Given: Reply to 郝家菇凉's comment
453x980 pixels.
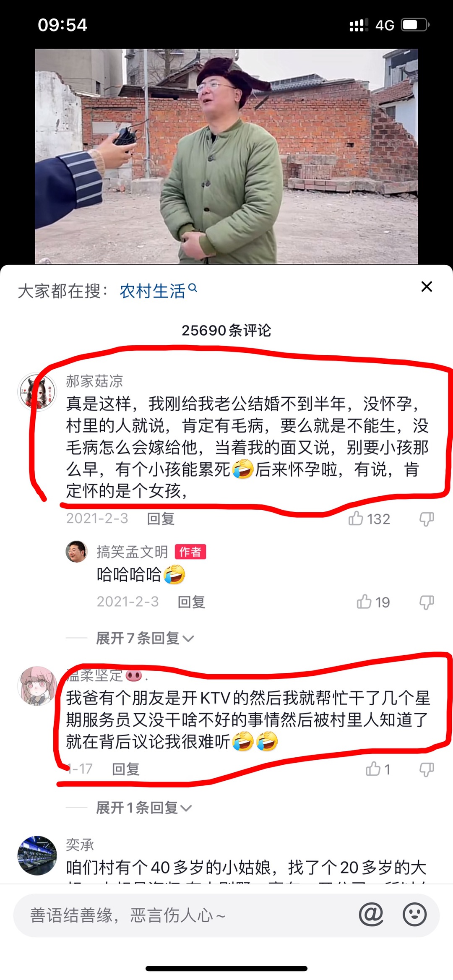Looking at the screenshot, I should coord(161,519).
